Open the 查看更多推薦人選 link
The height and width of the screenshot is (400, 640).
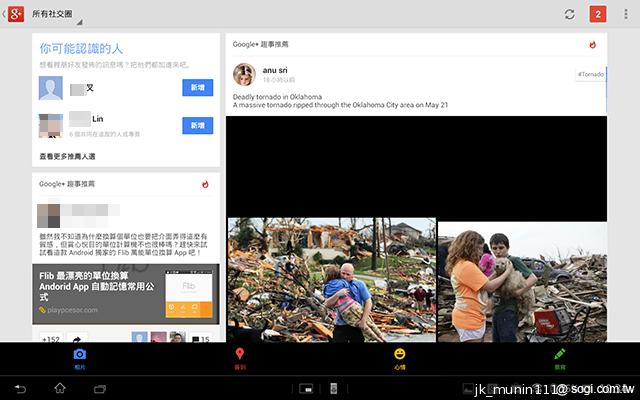click(67, 156)
